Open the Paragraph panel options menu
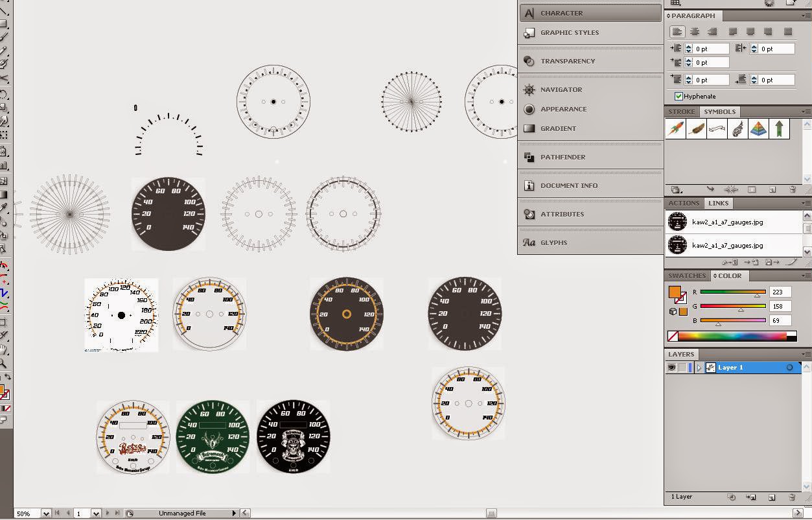The image size is (812, 520). pyautogui.click(x=806, y=16)
